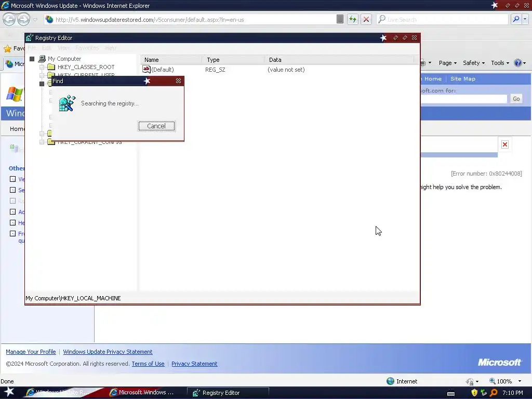Viewport: 532px width, 399px height.
Task: Select the My Computer root node icon
Action: pyautogui.click(x=42, y=59)
